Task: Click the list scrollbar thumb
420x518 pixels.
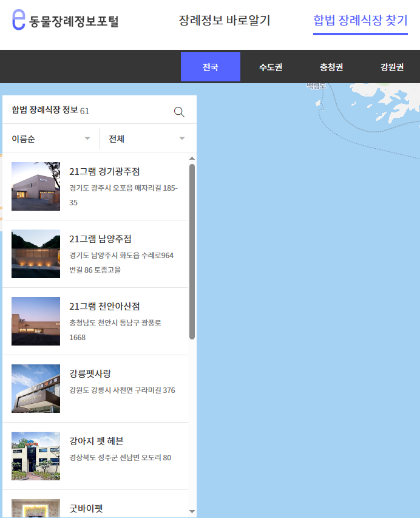Action: coord(192,252)
